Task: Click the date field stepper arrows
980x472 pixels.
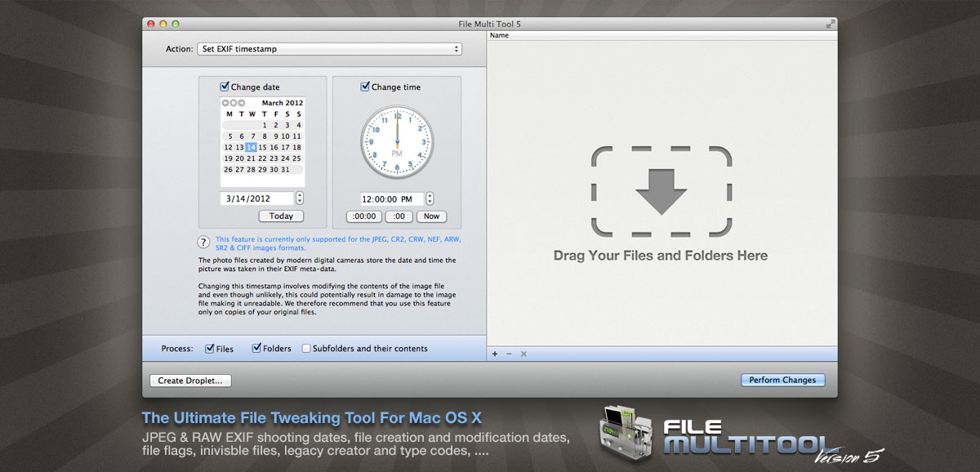Action: coord(300,198)
